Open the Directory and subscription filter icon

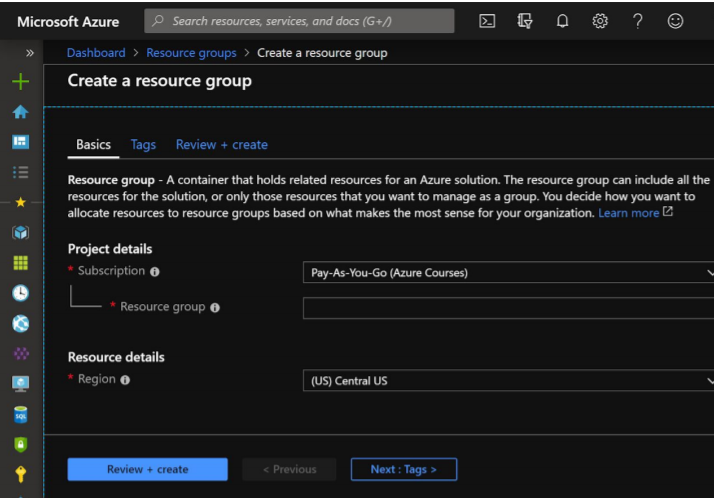[x=525, y=21]
